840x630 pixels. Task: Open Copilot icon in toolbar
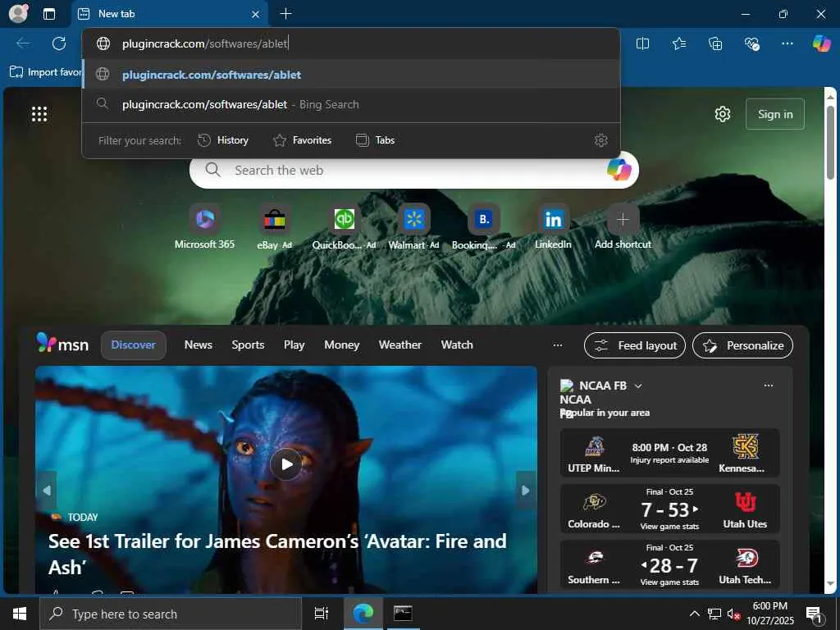click(821, 43)
